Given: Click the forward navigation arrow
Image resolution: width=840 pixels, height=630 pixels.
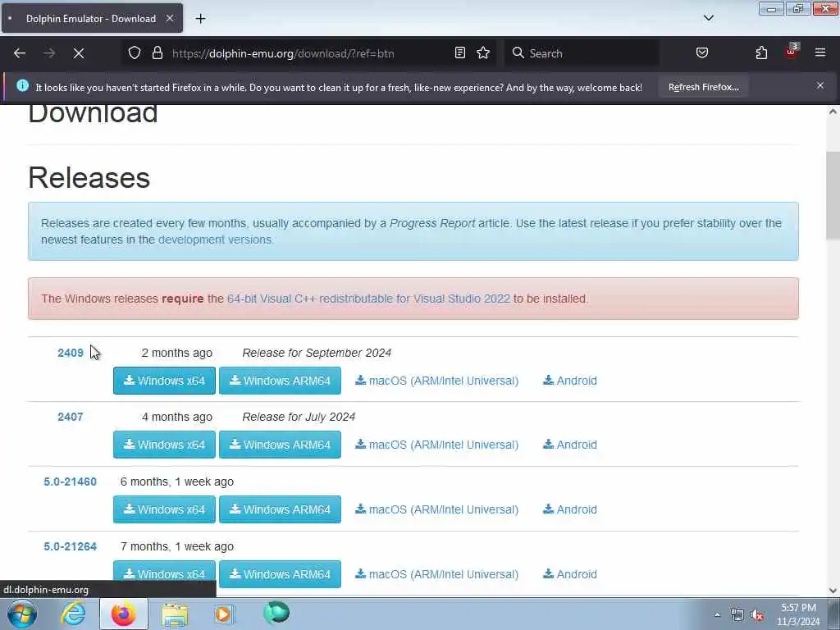Looking at the screenshot, I should point(49,53).
